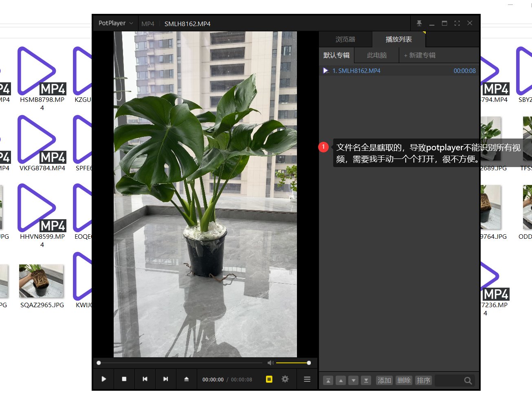This screenshot has height=405, width=532.
Task: Adjust the yellow volume slider
Action: click(293, 363)
